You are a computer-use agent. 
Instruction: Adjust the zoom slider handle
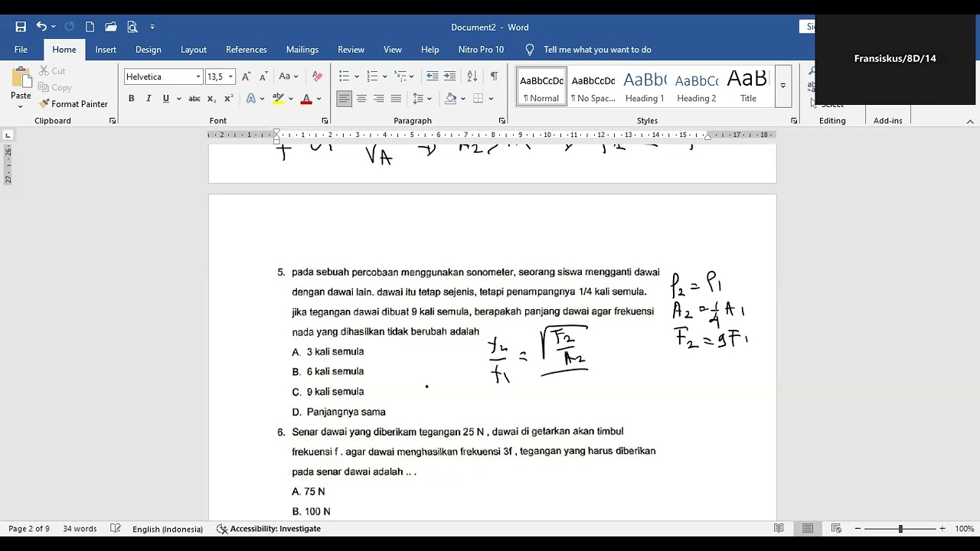point(900,529)
